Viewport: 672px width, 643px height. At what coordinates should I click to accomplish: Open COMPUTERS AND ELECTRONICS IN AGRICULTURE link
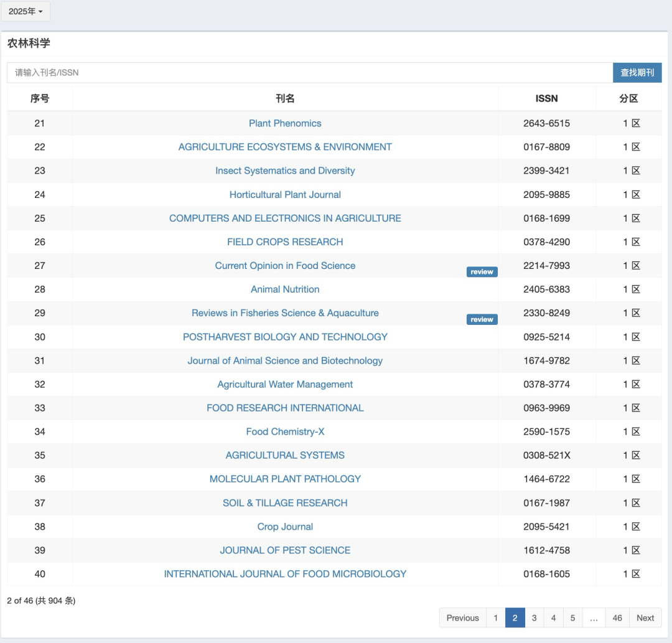click(285, 218)
